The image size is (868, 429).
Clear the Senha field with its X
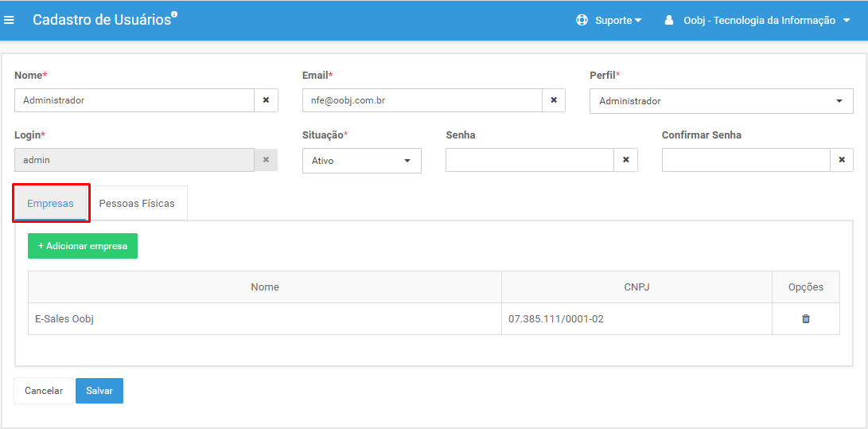coord(626,159)
